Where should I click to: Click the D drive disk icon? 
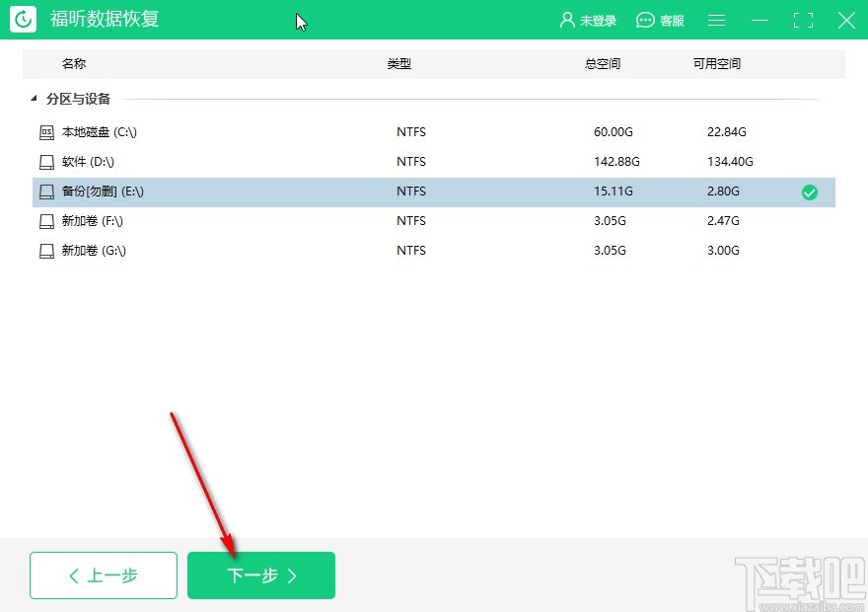pyautogui.click(x=47, y=162)
